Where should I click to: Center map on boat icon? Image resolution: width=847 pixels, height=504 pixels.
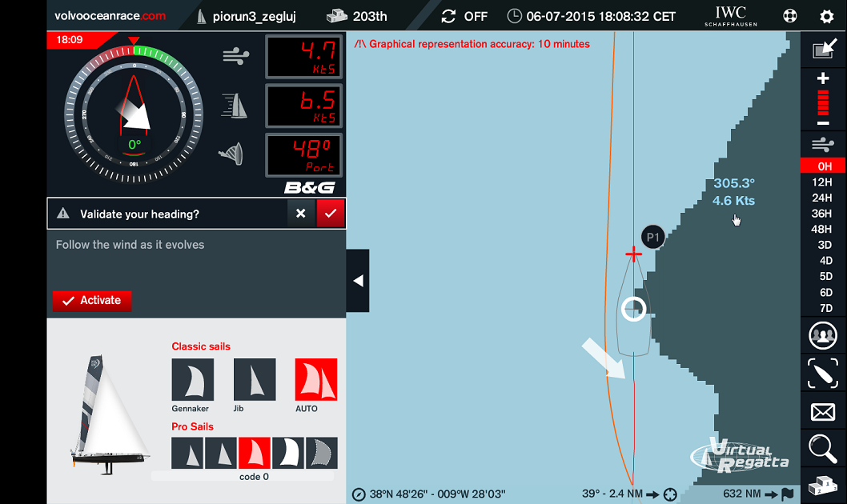[x=823, y=374]
